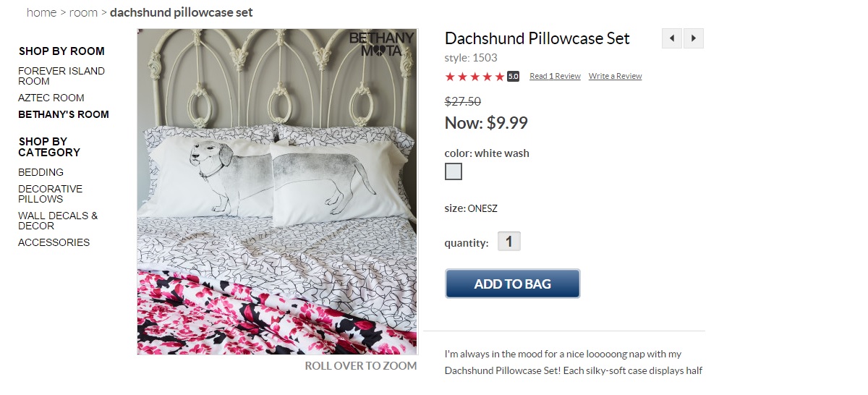Image resolution: width=868 pixels, height=395 pixels.
Task: Select Bethany's Room in sidebar
Action: (64, 114)
